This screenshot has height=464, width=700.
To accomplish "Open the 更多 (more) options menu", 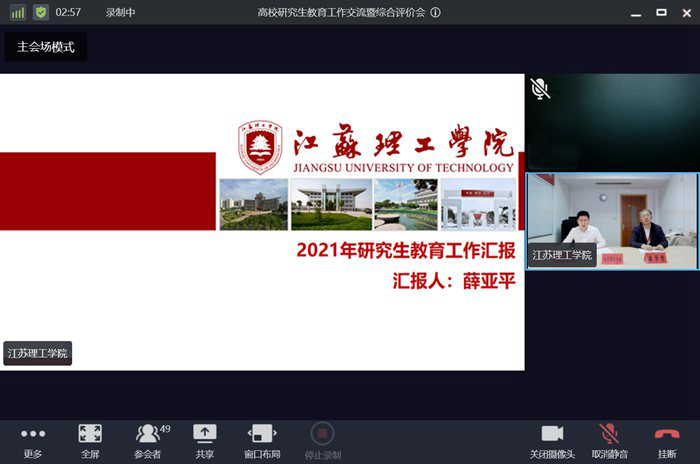I will coord(33,441).
